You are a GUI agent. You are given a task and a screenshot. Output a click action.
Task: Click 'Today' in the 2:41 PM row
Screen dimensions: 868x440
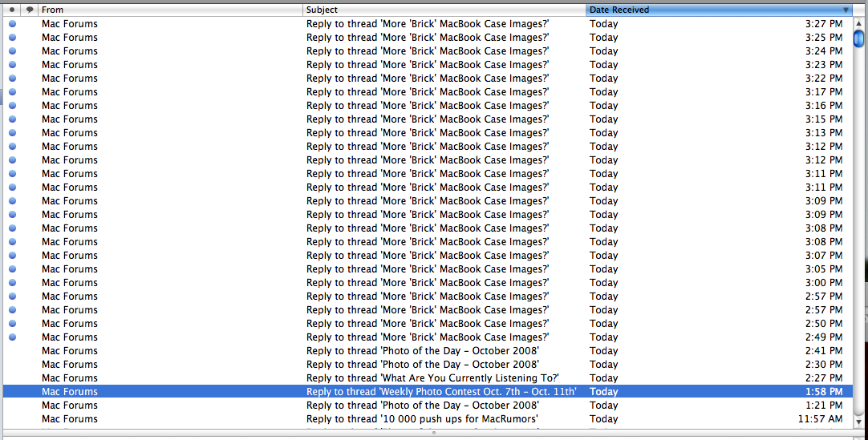(603, 351)
